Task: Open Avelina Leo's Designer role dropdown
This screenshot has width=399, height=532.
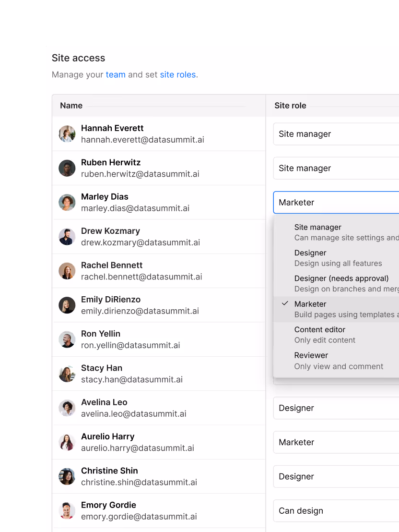Action: [x=336, y=408]
